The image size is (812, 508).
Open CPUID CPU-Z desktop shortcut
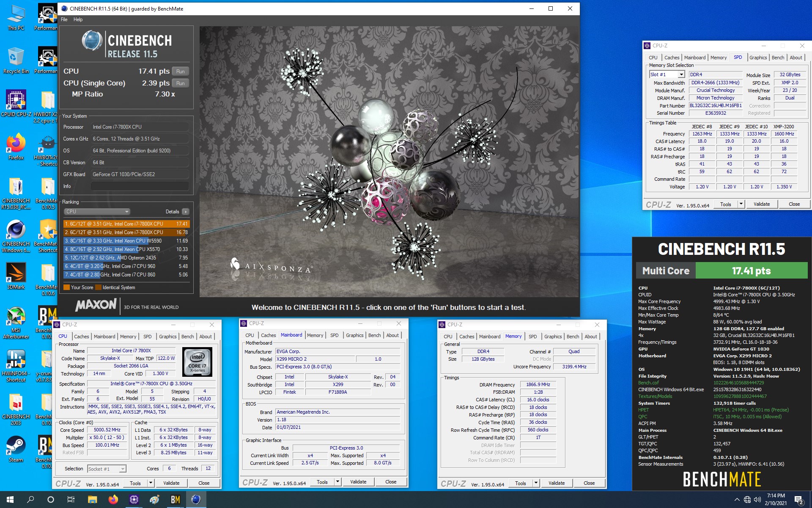coord(16,104)
